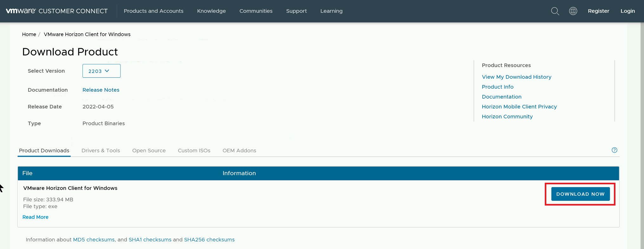Screen dimensions: 644x249
Task: Go to Home breadcrumb
Action: click(x=29, y=34)
